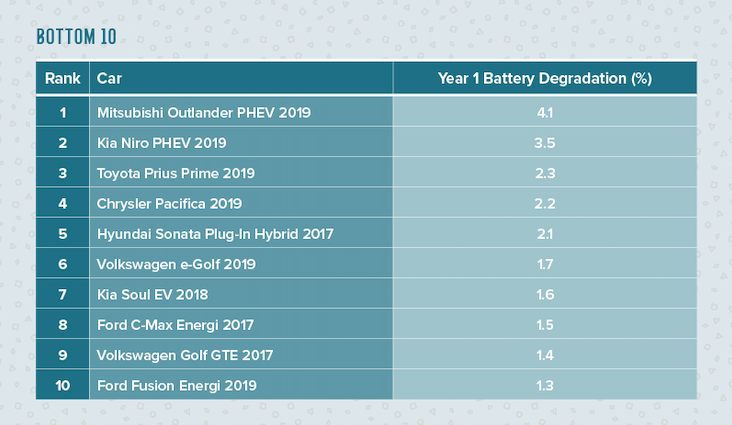
Task: Click degradation value 1.5
Action: [545, 325]
